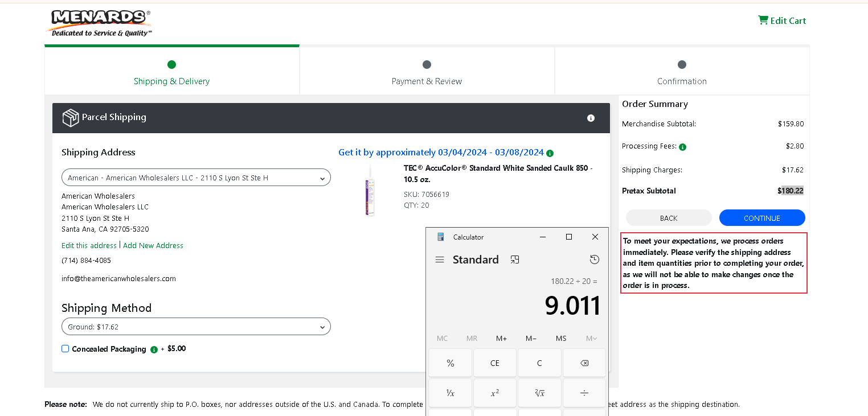
Task: Click the Processing Fees info icon
Action: pyautogui.click(x=682, y=147)
